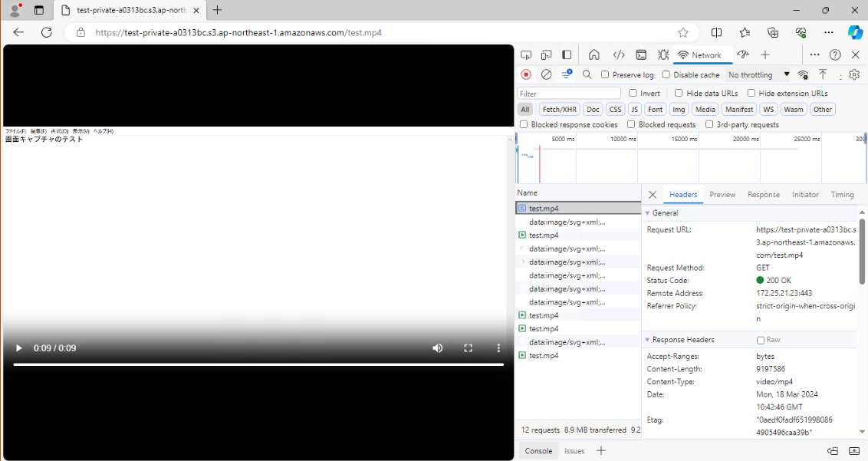Check the Invert filter option

click(x=633, y=93)
